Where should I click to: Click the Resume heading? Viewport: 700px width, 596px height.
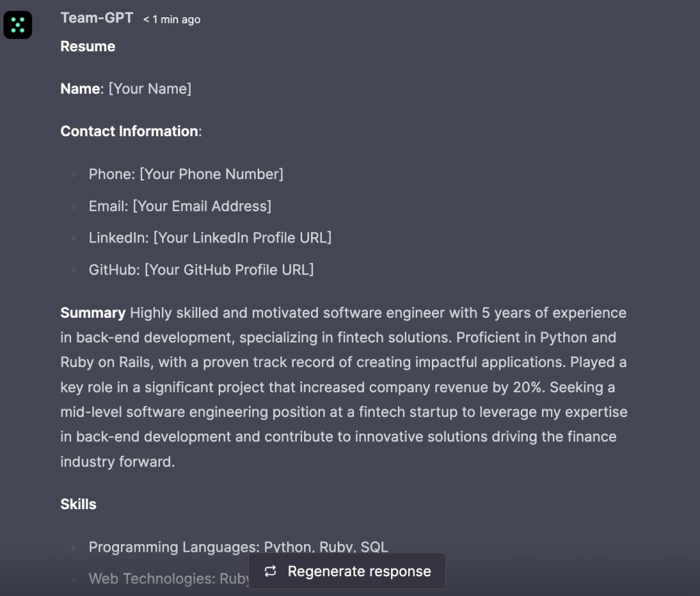(x=87, y=46)
